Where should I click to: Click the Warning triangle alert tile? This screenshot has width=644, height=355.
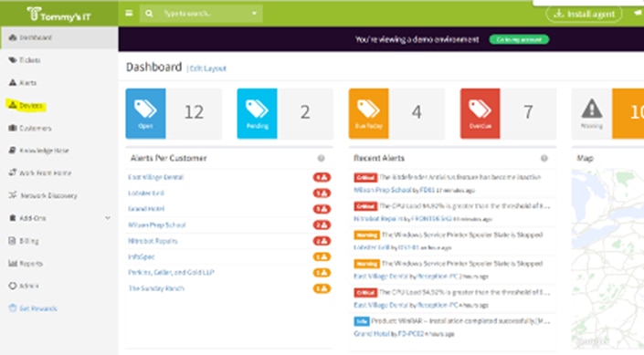pos(592,113)
